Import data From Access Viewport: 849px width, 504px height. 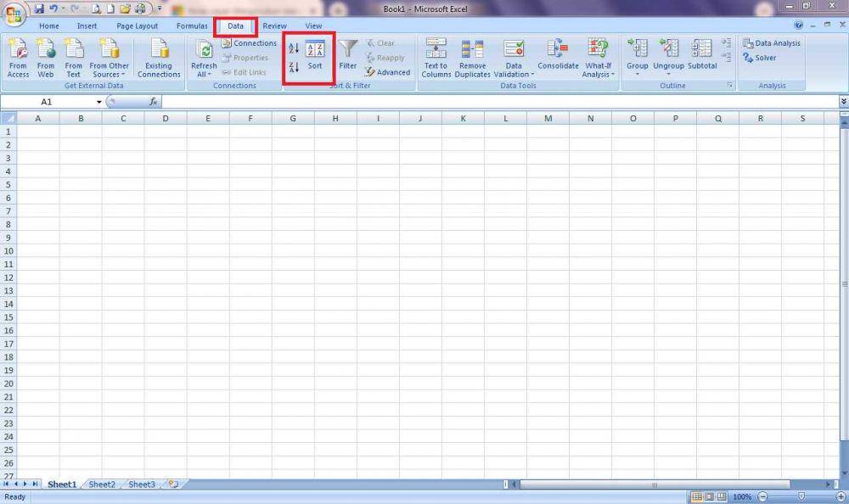point(18,59)
